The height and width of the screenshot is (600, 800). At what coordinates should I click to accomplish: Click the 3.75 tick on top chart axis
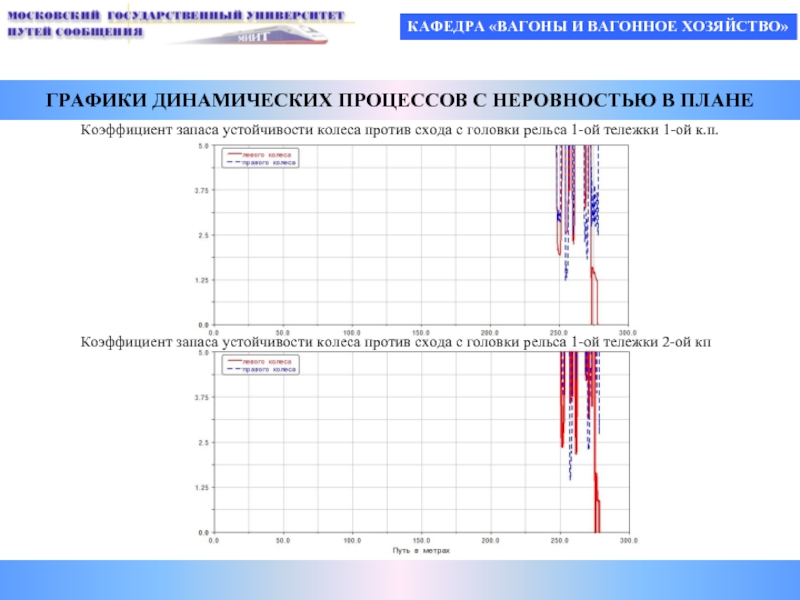(202, 190)
